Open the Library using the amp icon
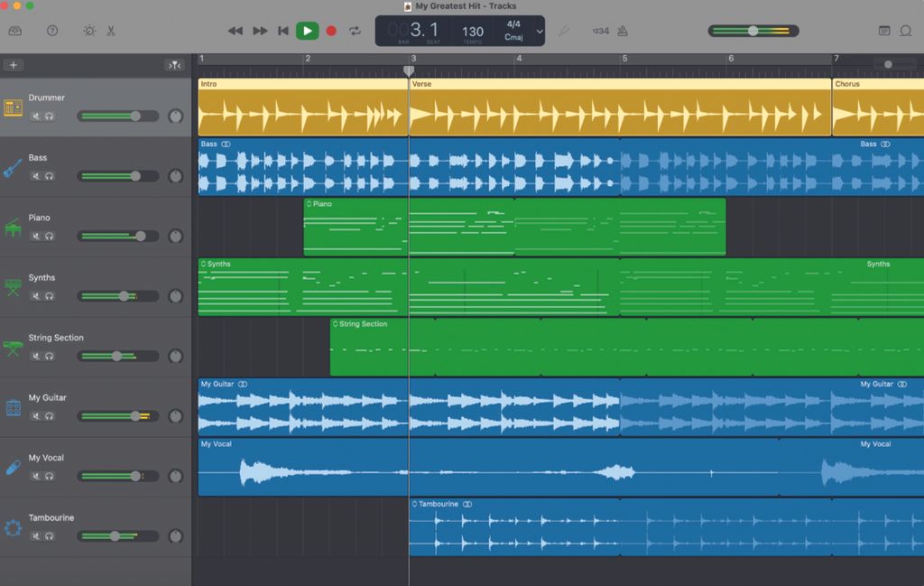Viewport: 924px width, 586px height. [14, 30]
